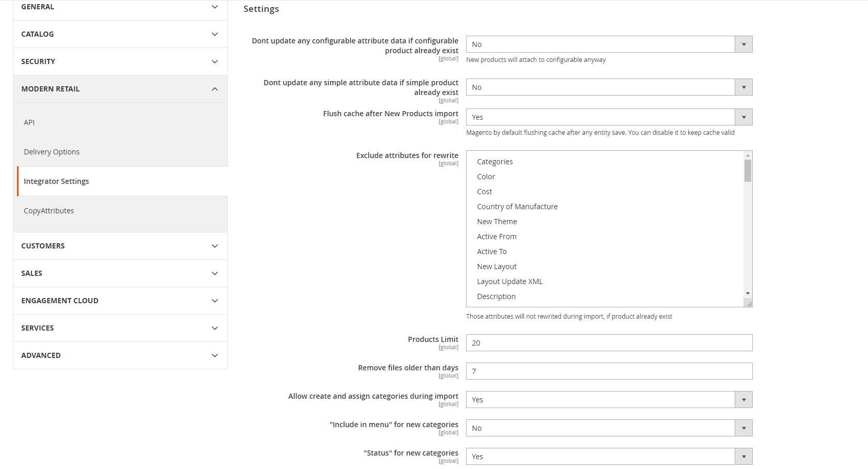This screenshot has width=868, height=469.
Task: Click the Products Limit field
Action: 609,343
